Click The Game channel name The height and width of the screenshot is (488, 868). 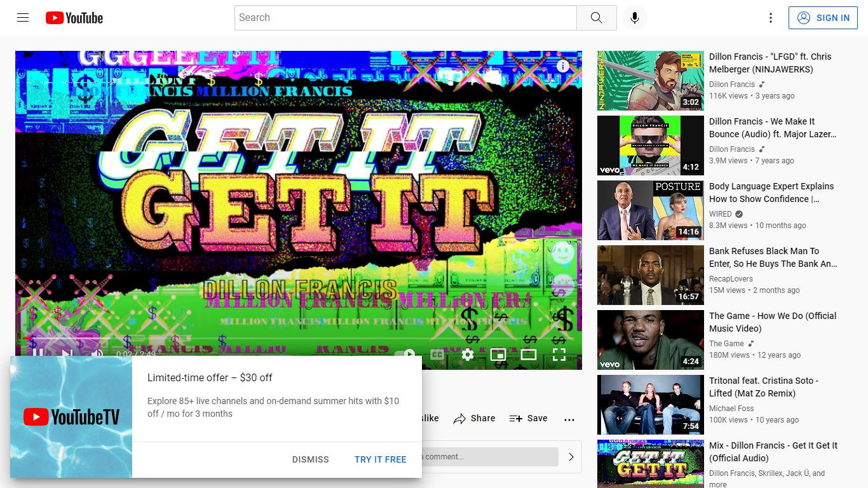[x=726, y=344]
